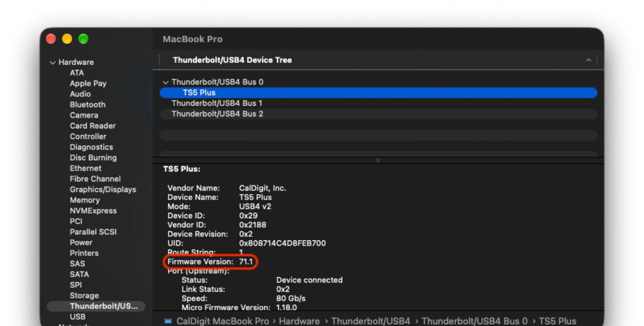
Task: Open SPI in the sidebar
Action: point(76,284)
